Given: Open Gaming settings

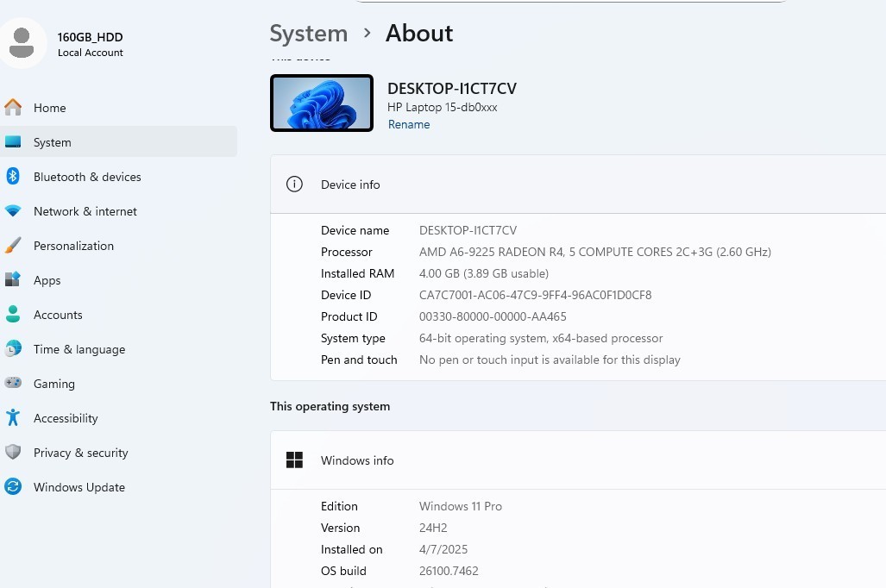Looking at the screenshot, I should pos(119,383).
